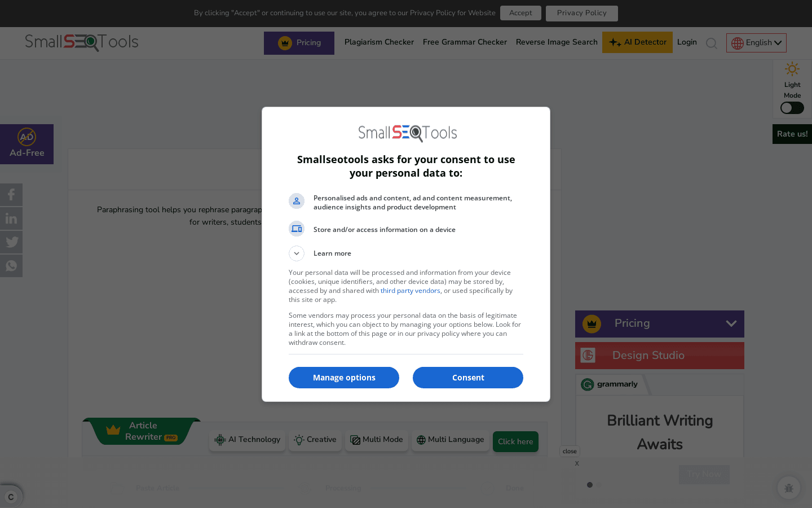Image resolution: width=812 pixels, height=508 pixels.
Task: Click the Consent button
Action: pyautogui.click(x=468, y=378)
